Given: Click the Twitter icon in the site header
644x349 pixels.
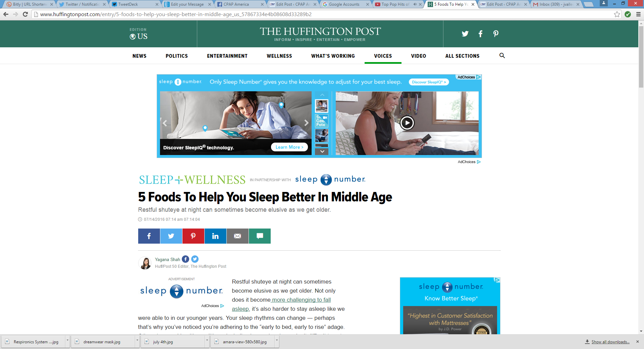Looking at the screenshot, I should click(x=465, y=34).
